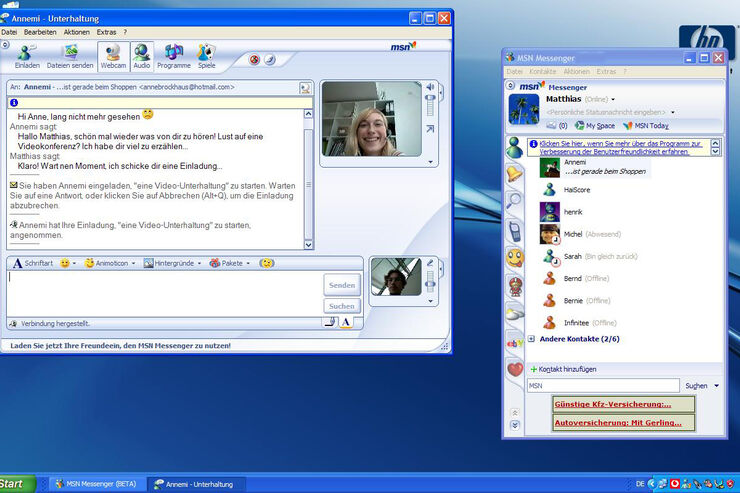
Task: Expand the Andere Kontakte (2/6) group
Action: click(x=532, y=339)
